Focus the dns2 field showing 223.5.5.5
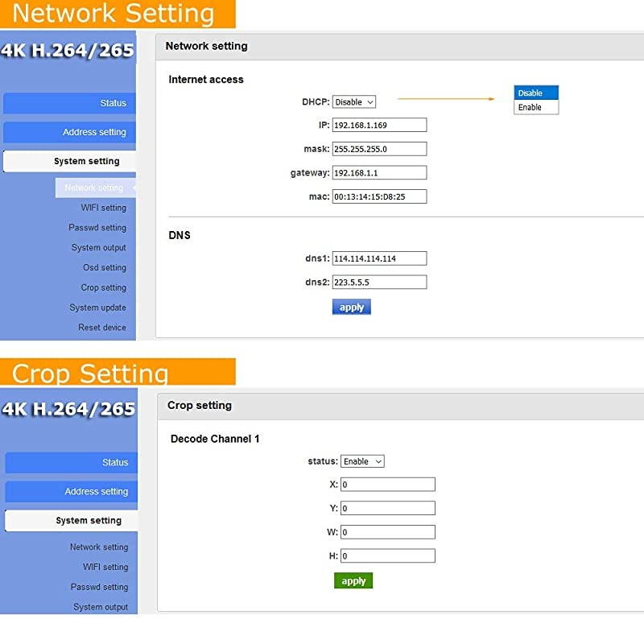 point(379,283)
